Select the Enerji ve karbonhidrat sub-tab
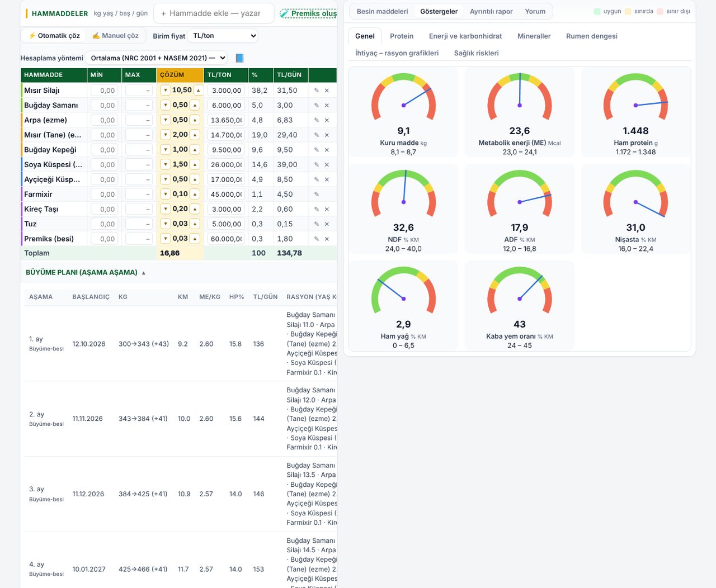 [x=465, y=36]
